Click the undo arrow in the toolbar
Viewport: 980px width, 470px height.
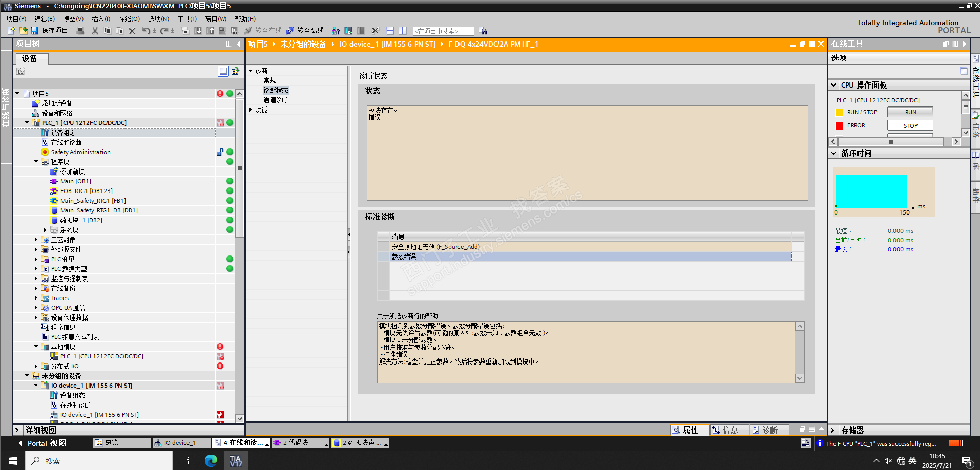(147, 31)
